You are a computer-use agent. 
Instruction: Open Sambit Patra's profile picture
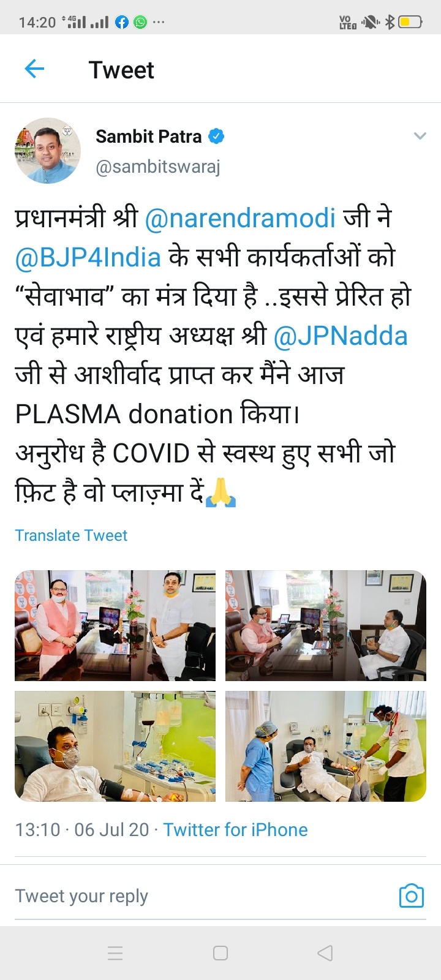(48, 151)
